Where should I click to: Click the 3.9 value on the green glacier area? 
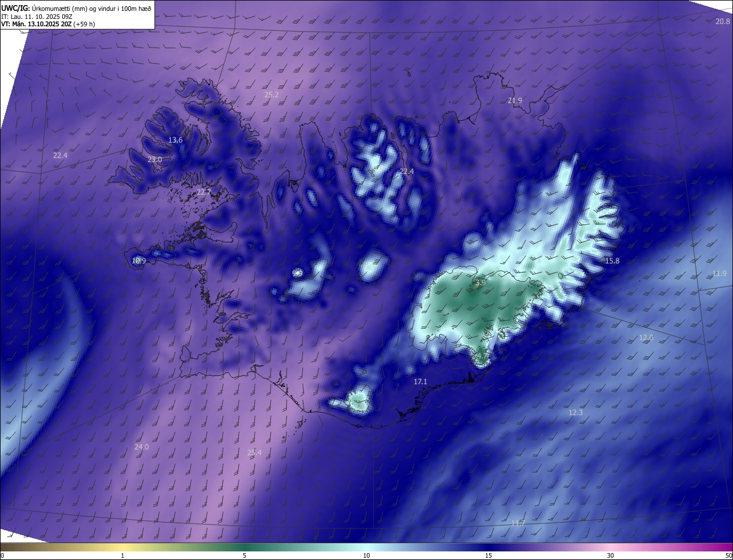pyautogui.click(x=480, y=283)
